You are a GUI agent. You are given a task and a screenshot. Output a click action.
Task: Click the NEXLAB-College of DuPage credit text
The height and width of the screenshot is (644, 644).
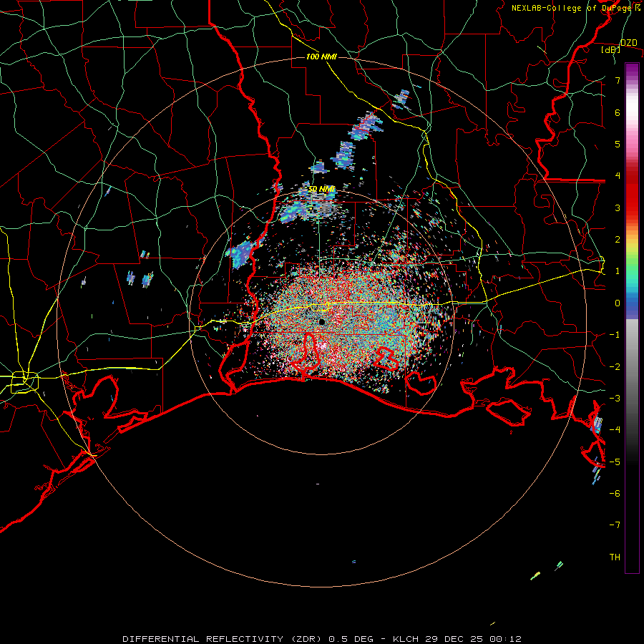(572, 8)
